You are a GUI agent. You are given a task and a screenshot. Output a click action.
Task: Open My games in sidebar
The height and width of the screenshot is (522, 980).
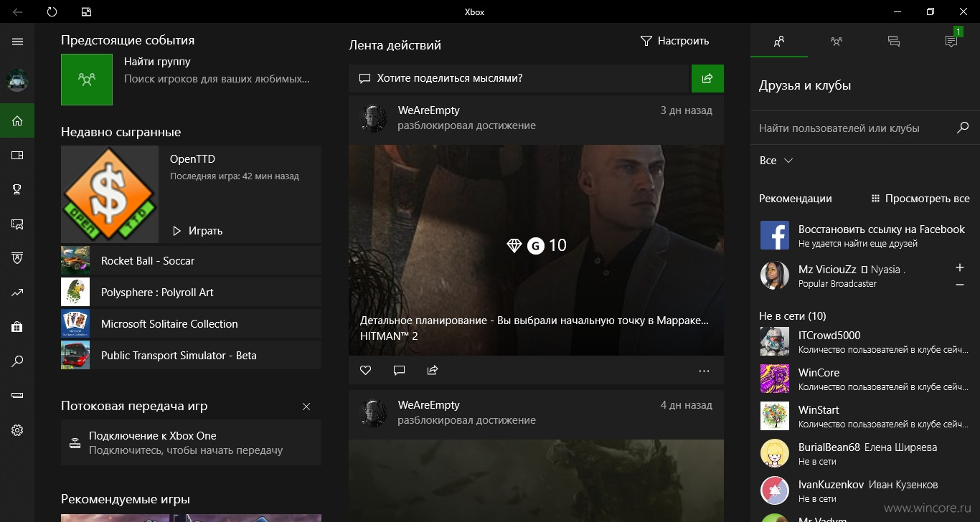[17, 155]
